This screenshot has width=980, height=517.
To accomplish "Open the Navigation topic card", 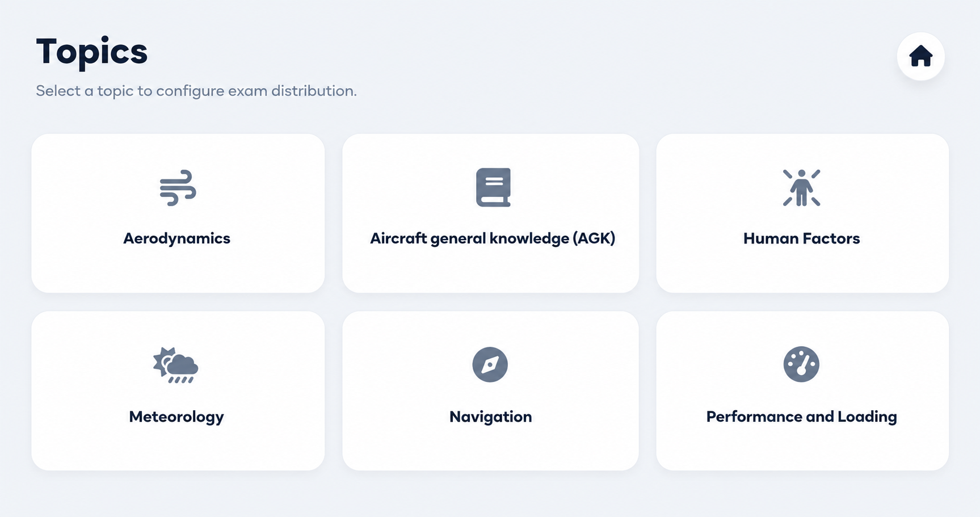I will point(490,390).
